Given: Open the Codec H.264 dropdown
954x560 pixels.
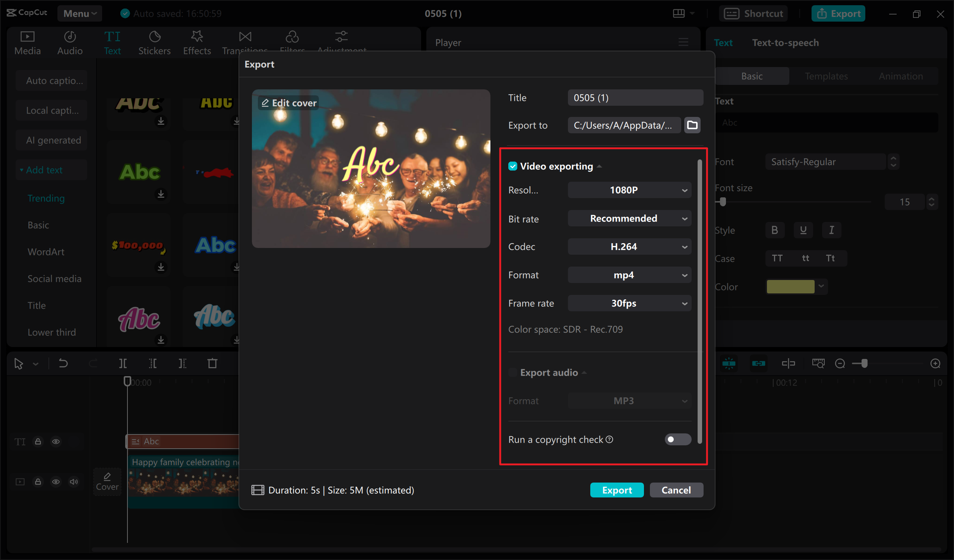Looking at the screenshot, I should tap(629, 247).
